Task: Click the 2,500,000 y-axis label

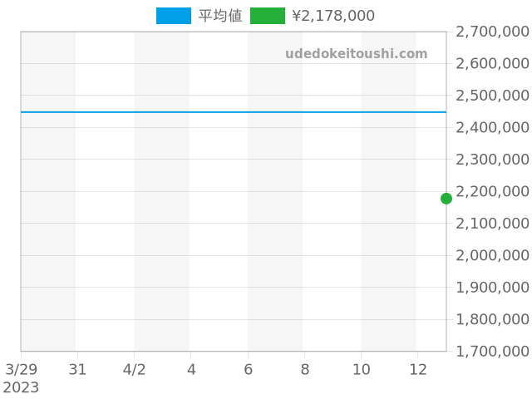Action: [492, 96]
